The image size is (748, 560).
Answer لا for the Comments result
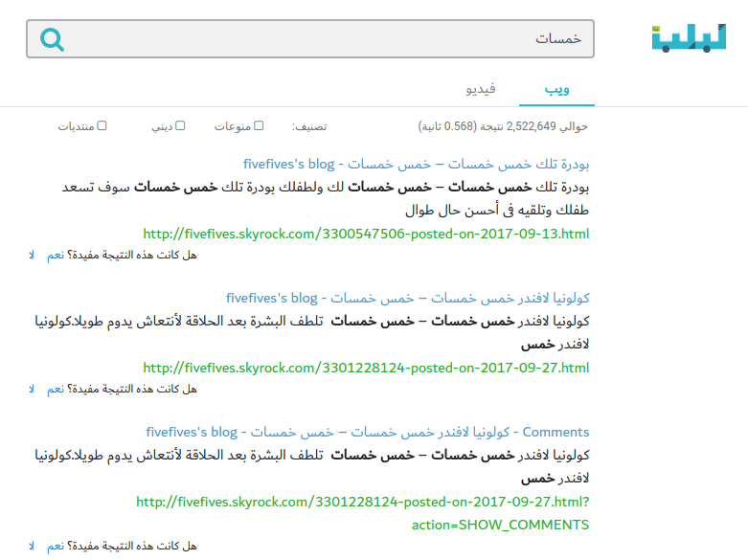click(x=32, y=547)
